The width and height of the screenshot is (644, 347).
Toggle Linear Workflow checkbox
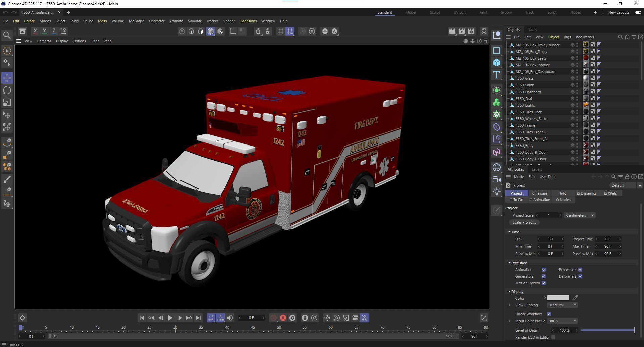tap(549, 314)
